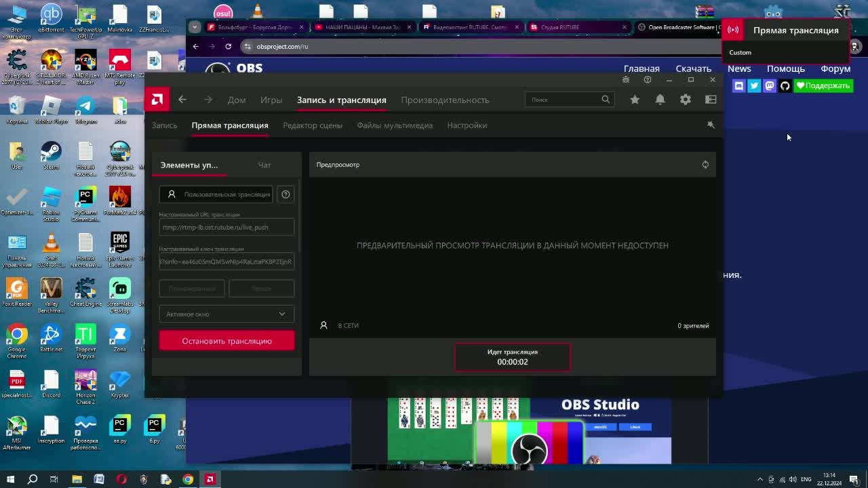The image size is (868, 488).
Task: Click the help icon beside stream account
Action: click(x=285, y=195)
